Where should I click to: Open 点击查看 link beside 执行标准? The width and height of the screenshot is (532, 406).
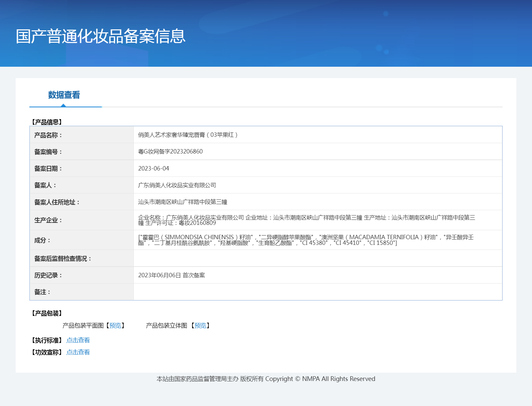[x=78, y=340]
